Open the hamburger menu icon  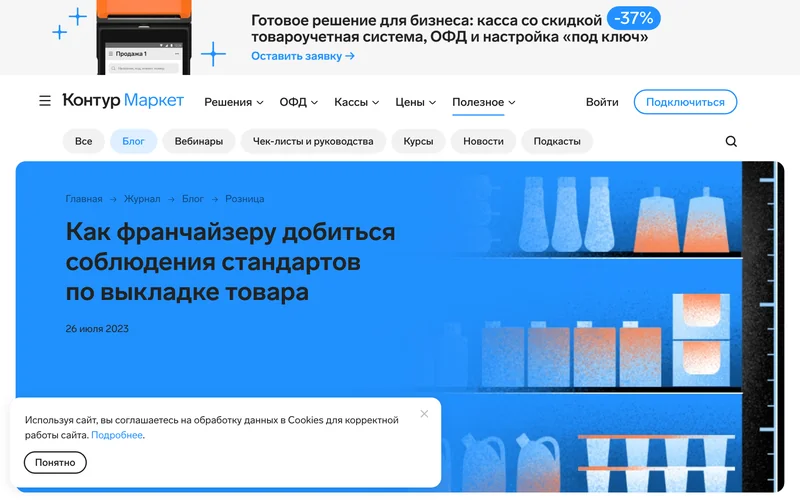tap(45, 101)
